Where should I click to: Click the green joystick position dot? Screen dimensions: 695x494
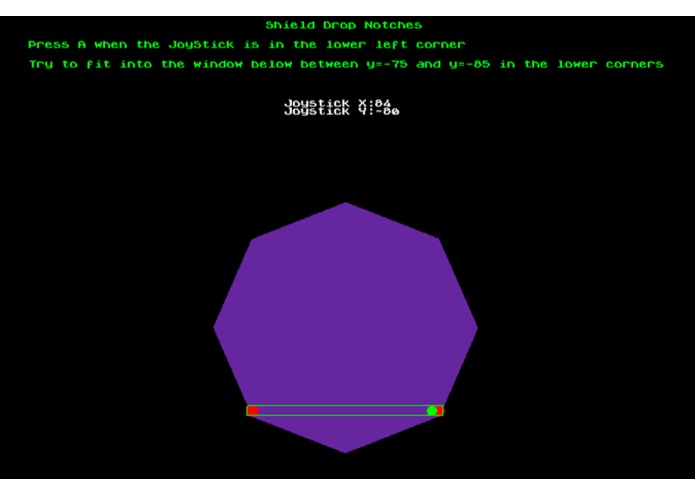pos(432,411)
